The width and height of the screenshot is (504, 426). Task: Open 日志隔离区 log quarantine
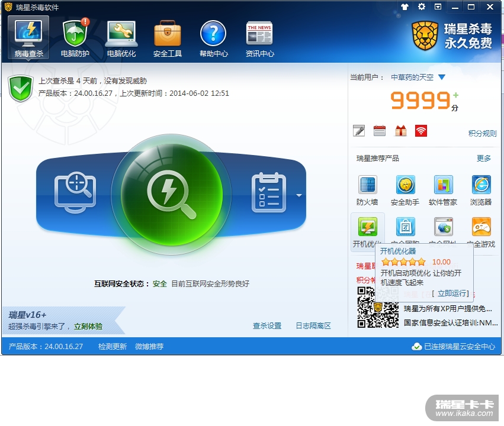pyautogui.click(x=313, y=326)
